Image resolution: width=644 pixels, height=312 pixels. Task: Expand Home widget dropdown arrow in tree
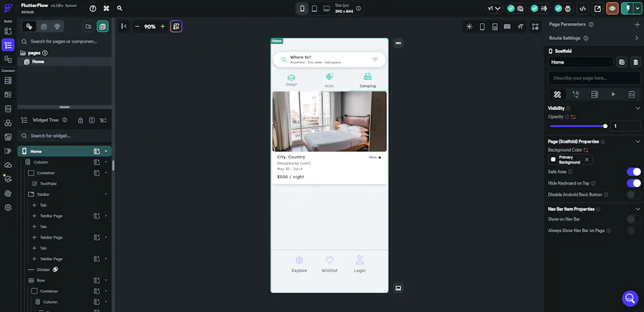click(106, 151)
